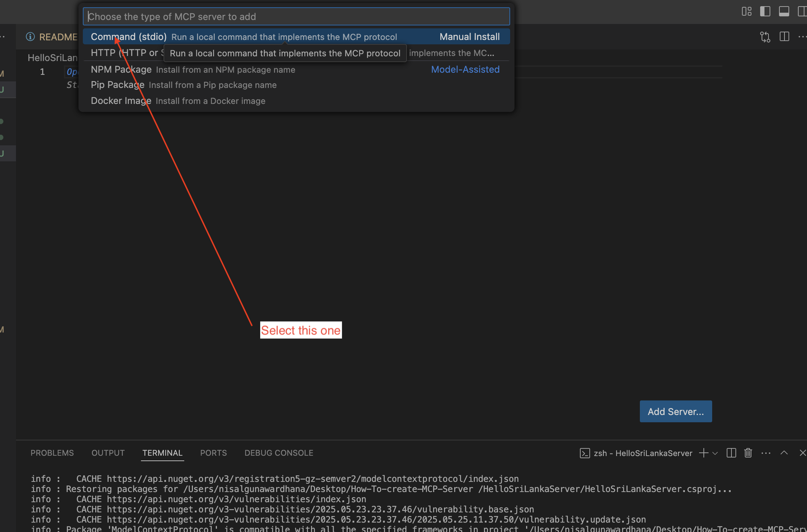The height and width of the screenshot is (532, 807).
Task: Toggle the bottom panel layout icon
Action: tap(784, 11)
